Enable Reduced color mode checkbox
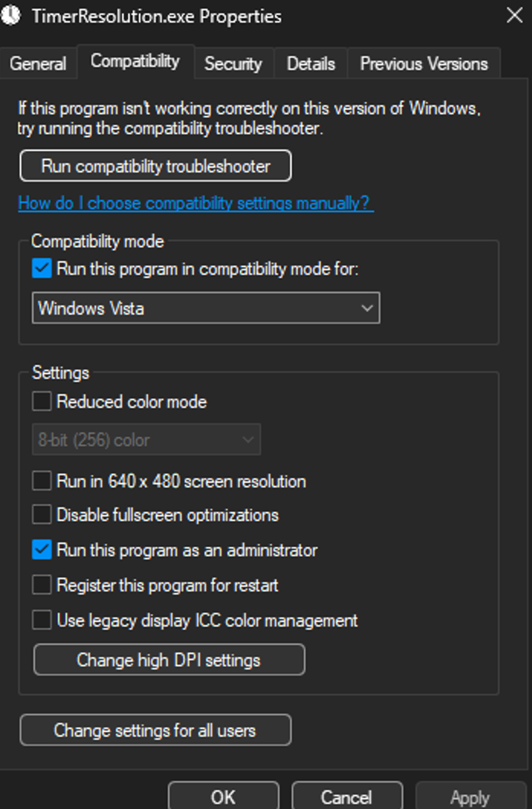Viewport: 532px width, 809px height. click(42, 401)
